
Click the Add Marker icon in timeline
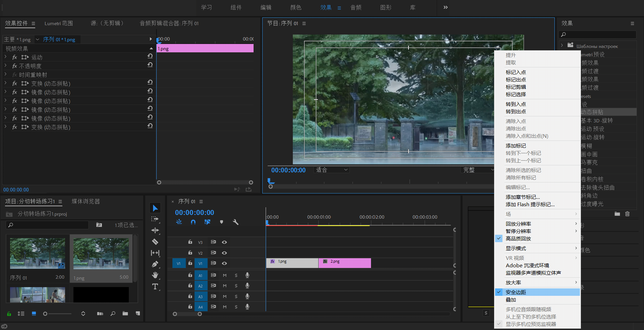[x=222, y=222]
